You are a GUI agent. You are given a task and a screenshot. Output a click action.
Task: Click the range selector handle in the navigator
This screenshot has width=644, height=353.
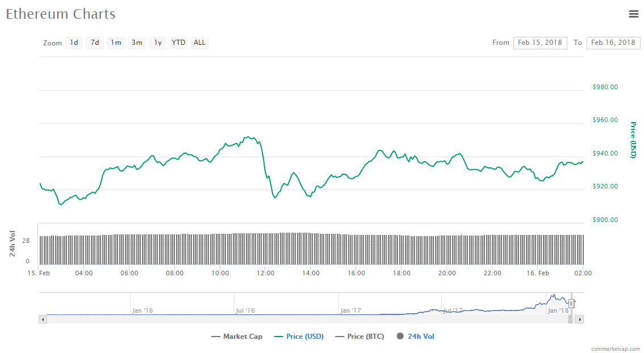[x=572, y=305]
